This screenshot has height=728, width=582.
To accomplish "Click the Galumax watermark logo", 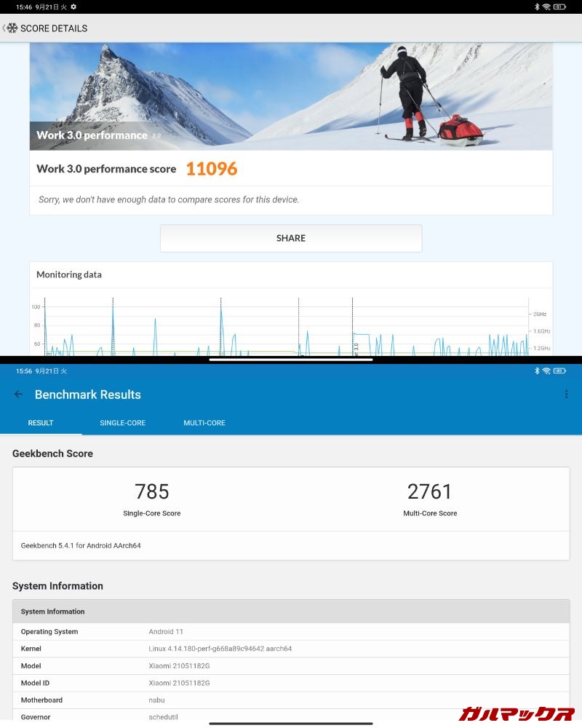I will coord(516,713).
